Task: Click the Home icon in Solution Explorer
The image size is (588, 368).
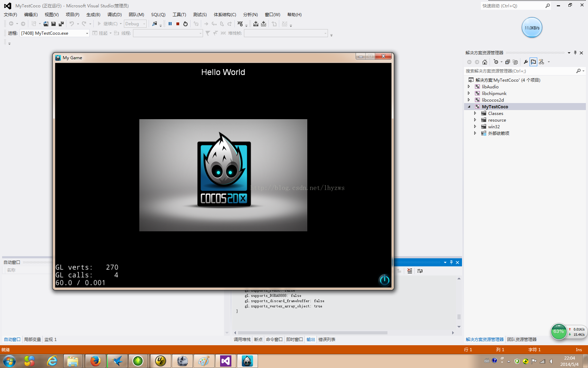Action: pyautogui.click(x=485, y=62)
